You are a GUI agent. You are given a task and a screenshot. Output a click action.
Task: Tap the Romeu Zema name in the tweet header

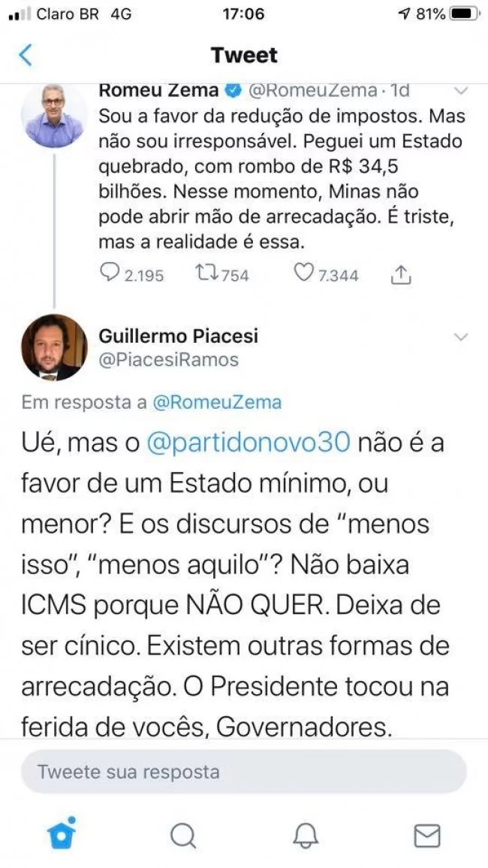(158, 90)
